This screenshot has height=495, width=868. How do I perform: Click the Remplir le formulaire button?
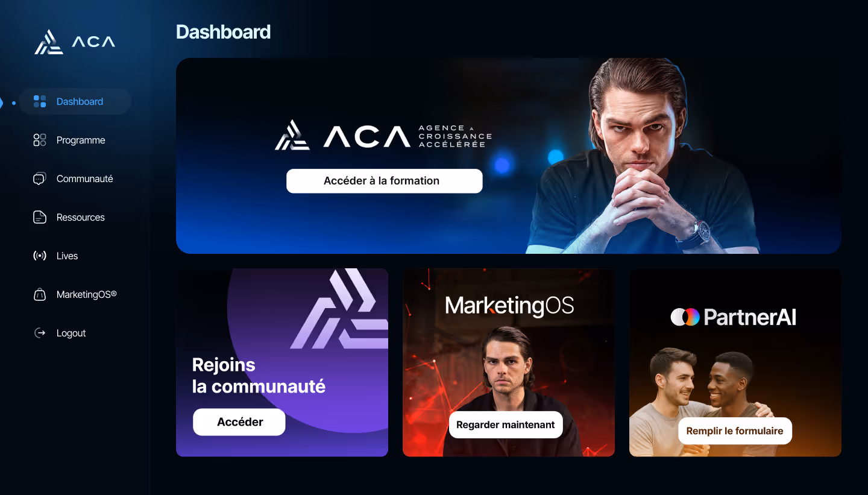[735, 430]
